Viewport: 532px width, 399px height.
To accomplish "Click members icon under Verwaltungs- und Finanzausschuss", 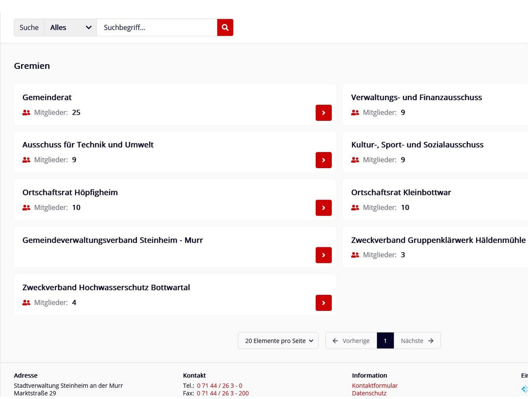I will [x=355, y=113].
